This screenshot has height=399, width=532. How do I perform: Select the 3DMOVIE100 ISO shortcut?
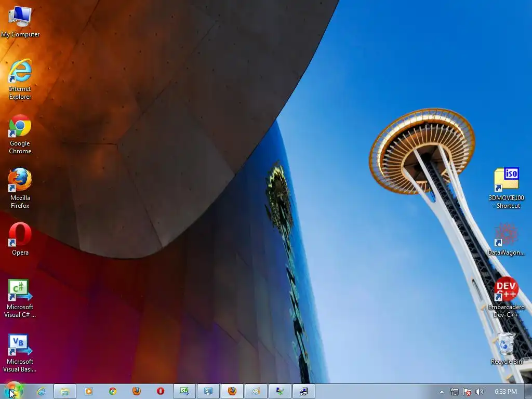506,188
